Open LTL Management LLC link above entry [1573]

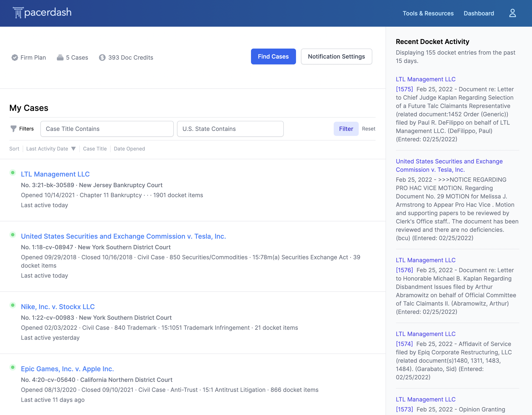click(x=426, y=399)
